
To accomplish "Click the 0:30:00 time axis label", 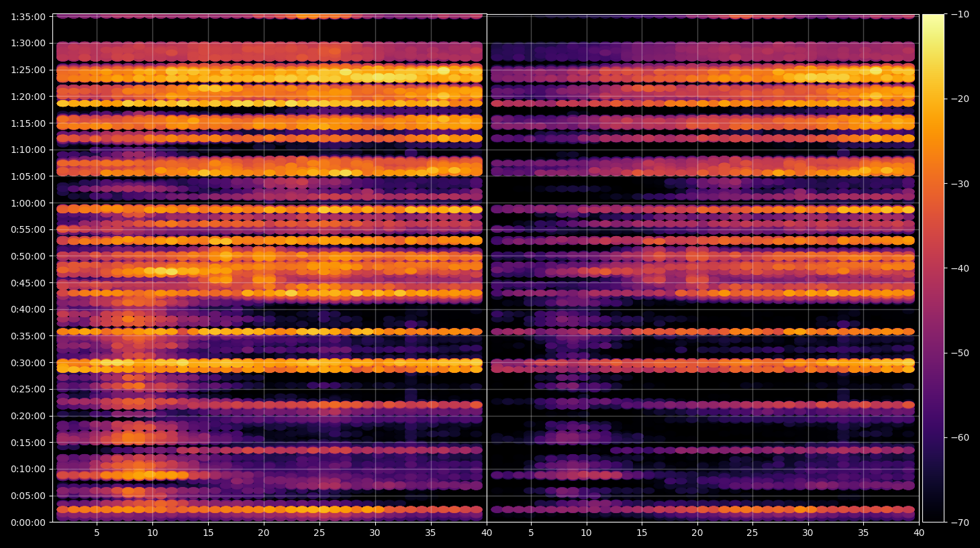I will 28,363.
